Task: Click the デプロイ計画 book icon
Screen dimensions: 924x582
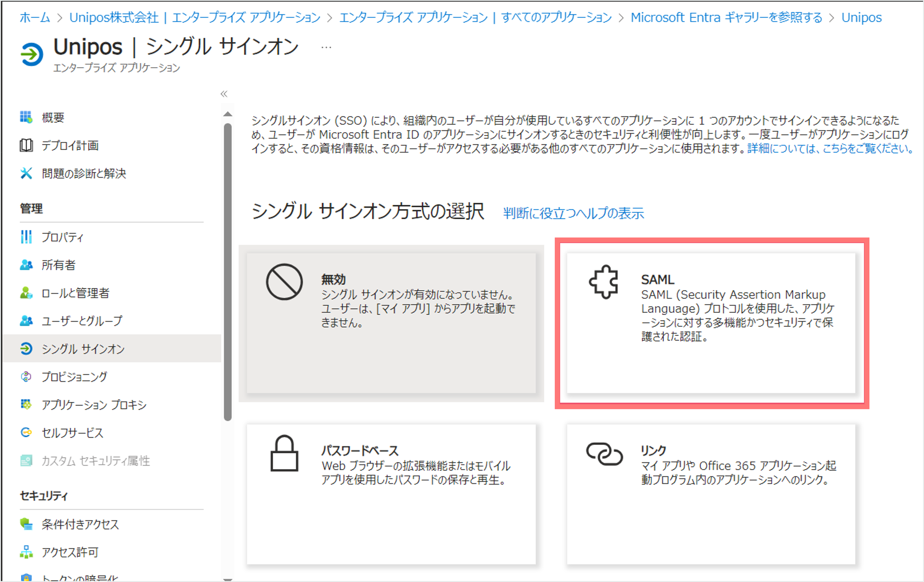Action: point(26,145)
